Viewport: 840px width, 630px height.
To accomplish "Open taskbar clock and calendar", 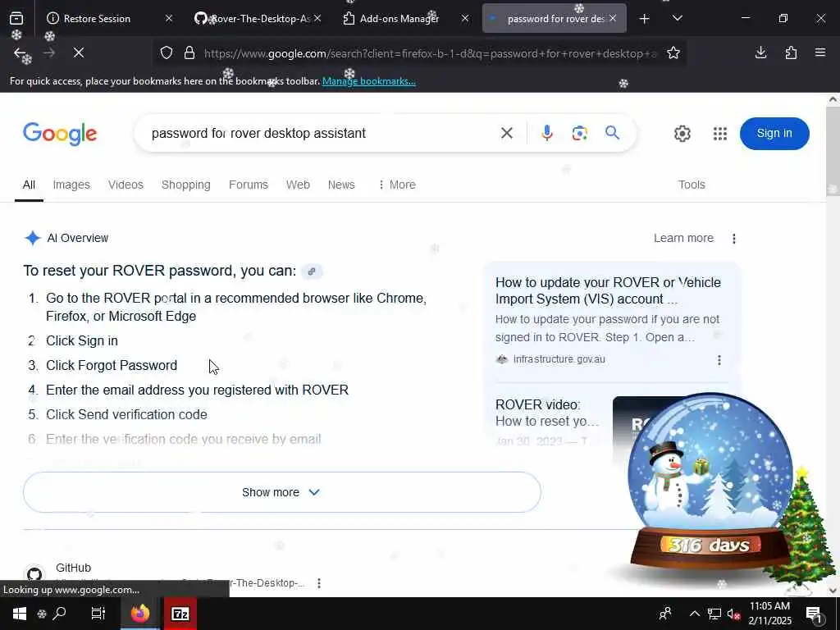I will tap(769, 614).
